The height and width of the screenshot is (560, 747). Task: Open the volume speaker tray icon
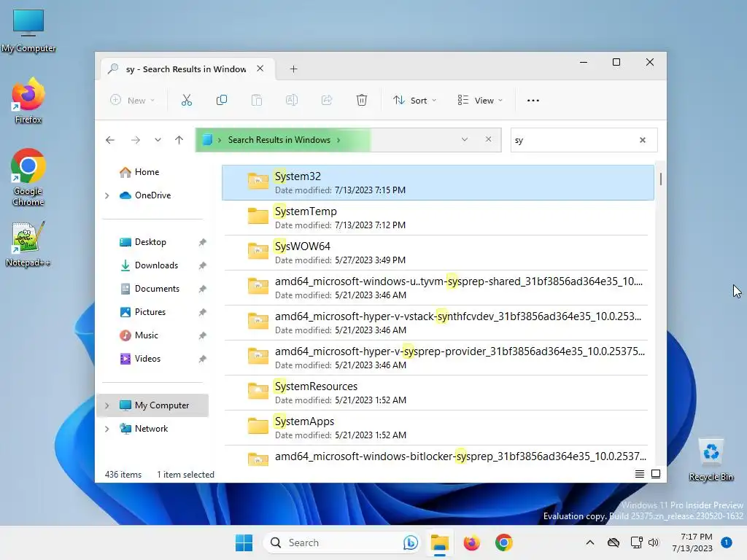click(653, 542)
